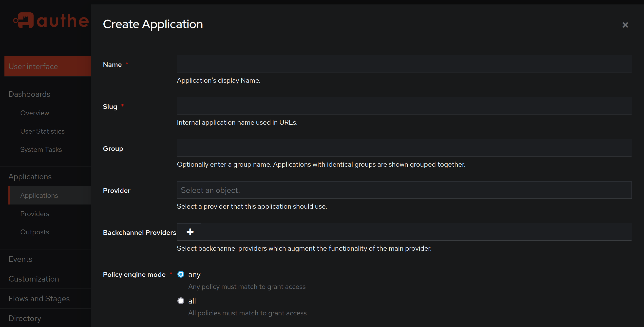This screenshot has width=644, height=327.
Task: Click the Backchannel Providers selection field
Action: [x=416, y=232]
